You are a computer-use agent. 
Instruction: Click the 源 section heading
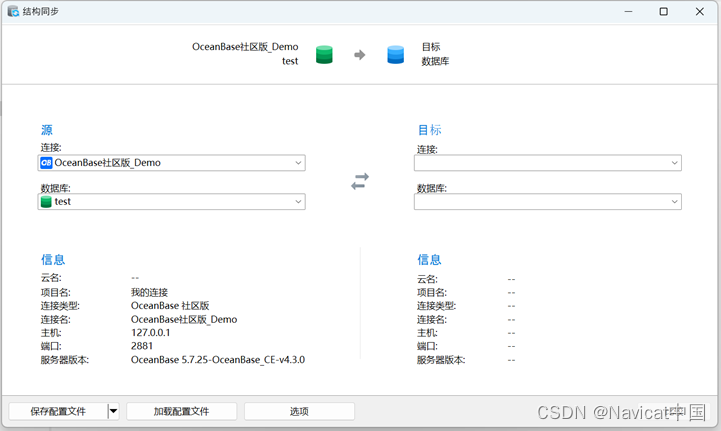click(x=46, y=130)
